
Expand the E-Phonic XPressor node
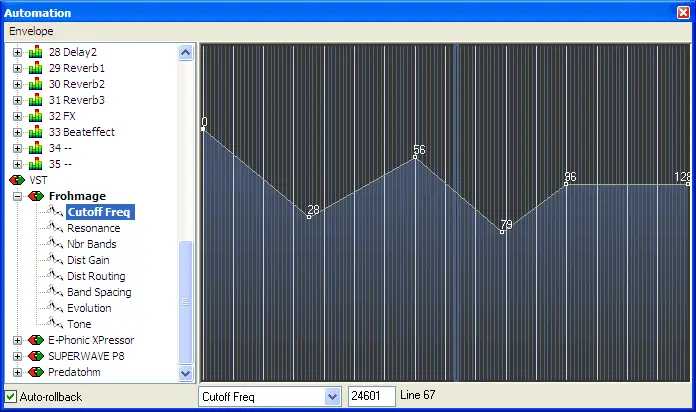[x=17, y=341]
